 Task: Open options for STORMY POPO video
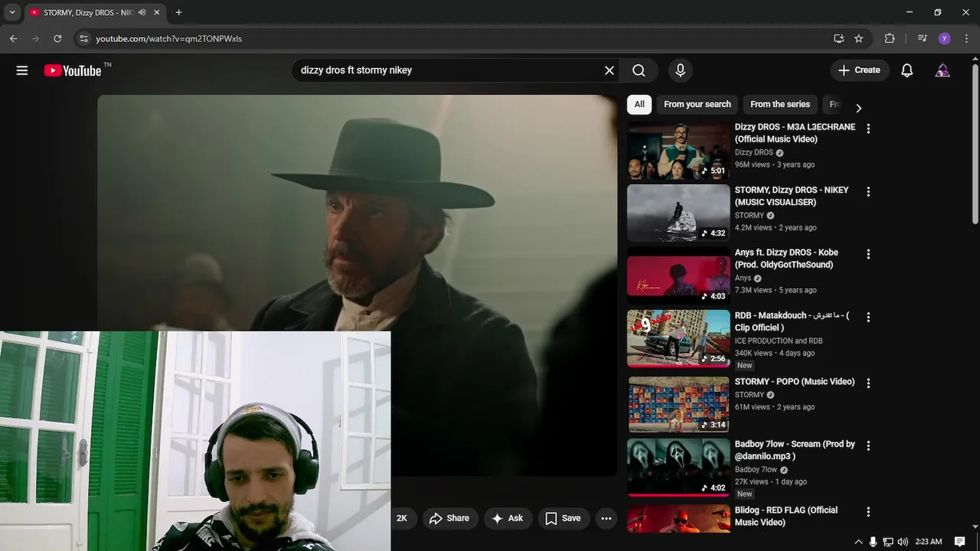(868, 383)
